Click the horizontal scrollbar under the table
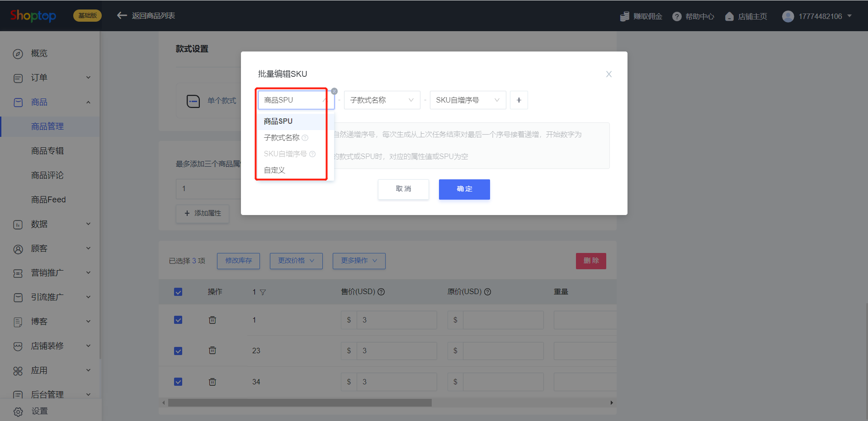Image resolution: width=868 pixels, height=421 pixels. pyautogui.click(x=299, y=402)
